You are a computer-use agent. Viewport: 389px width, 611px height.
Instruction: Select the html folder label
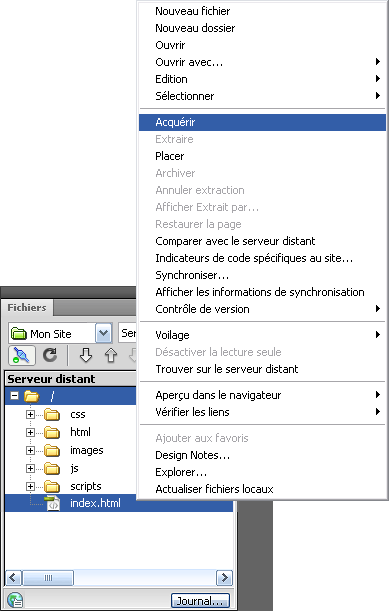click(80, 432)
